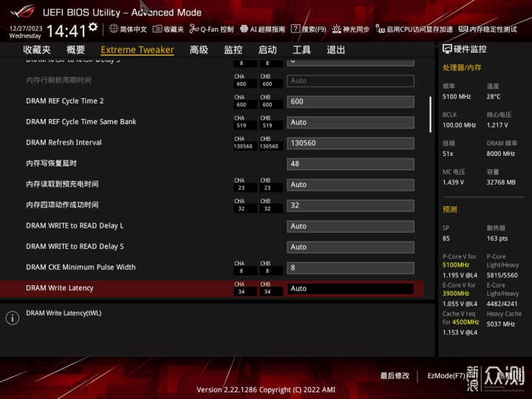Select DRAM CKE Minimum Pulse Width label
The image size is (532, 399).
(81, 267)
